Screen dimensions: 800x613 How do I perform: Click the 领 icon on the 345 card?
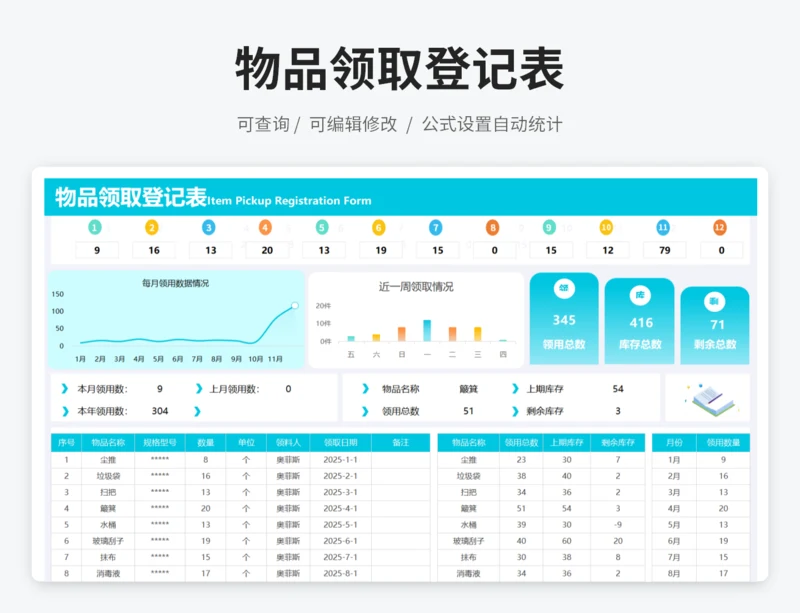coord(564,288)
